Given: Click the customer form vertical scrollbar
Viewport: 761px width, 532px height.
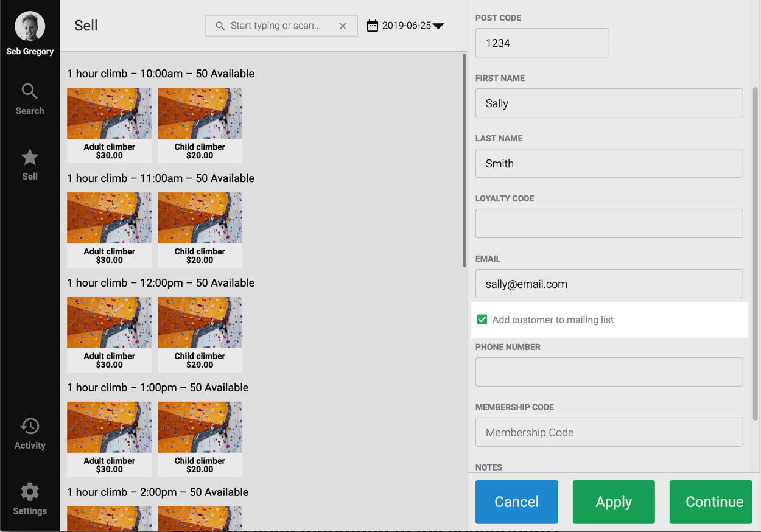Looking at the screenshot, I should tap(756, 253).
